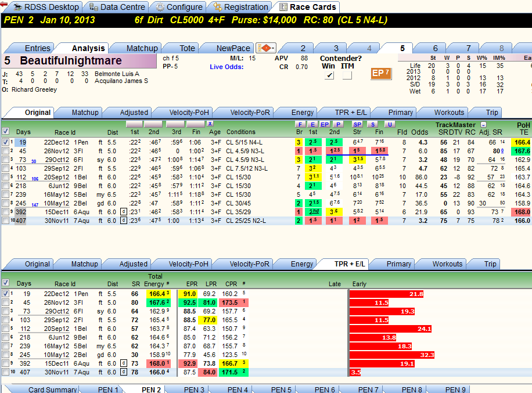
Task: Uncheck the Win contender checkbox
Action: click(329, 75)
